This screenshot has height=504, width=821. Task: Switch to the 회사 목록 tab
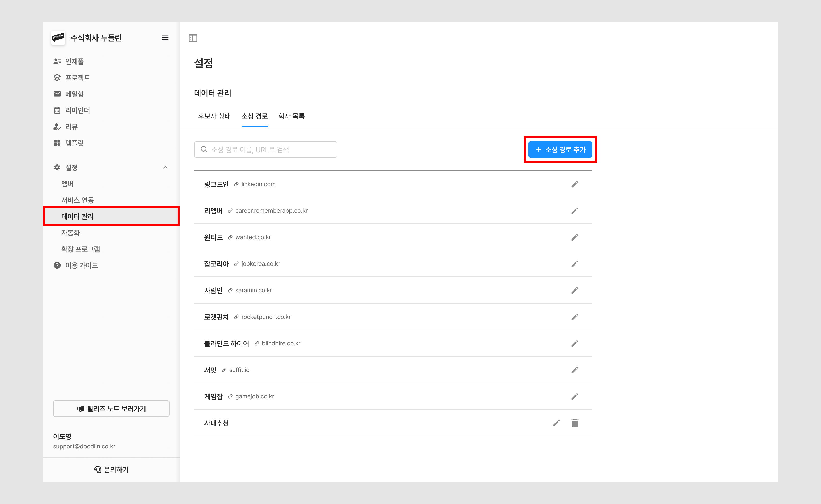pyautogui.click(x=291, y=116)
